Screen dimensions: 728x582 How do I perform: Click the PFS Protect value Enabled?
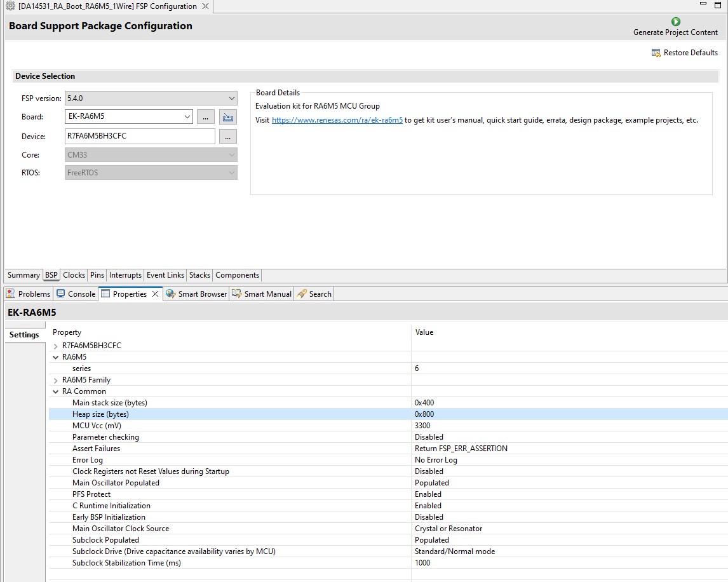tap(428, 494)
